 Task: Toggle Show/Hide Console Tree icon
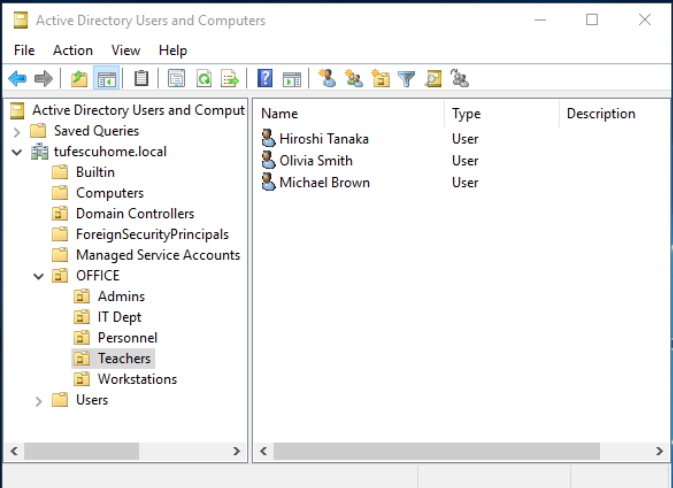(x=106, y=79)
